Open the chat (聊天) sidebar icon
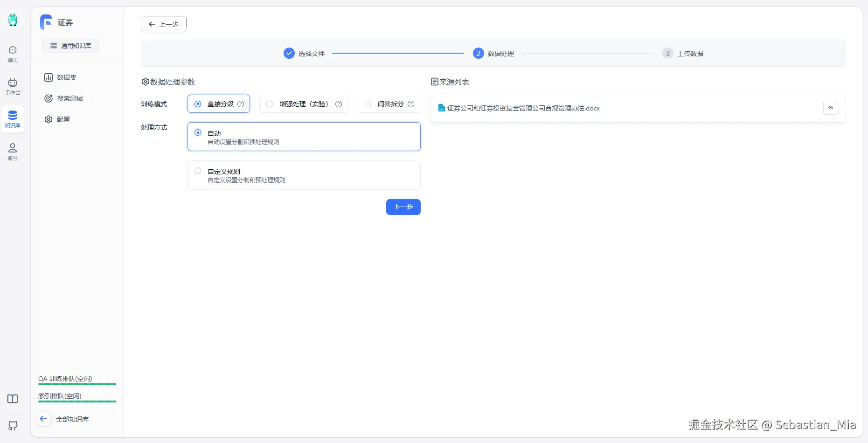This screenshot has width=868, height=443. click(13, 54)
